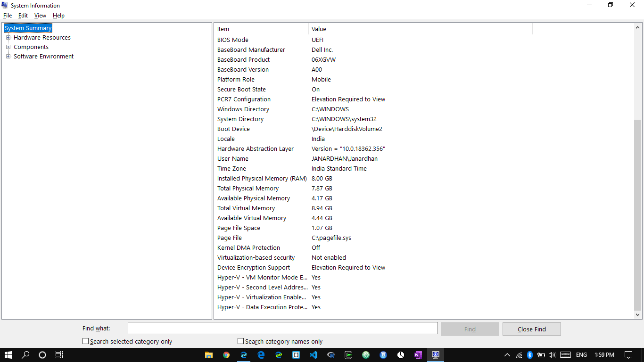Select the BaseBoard Manufacturer row
The height and width of the screenshot is (362, 644).
coord(373,50)
